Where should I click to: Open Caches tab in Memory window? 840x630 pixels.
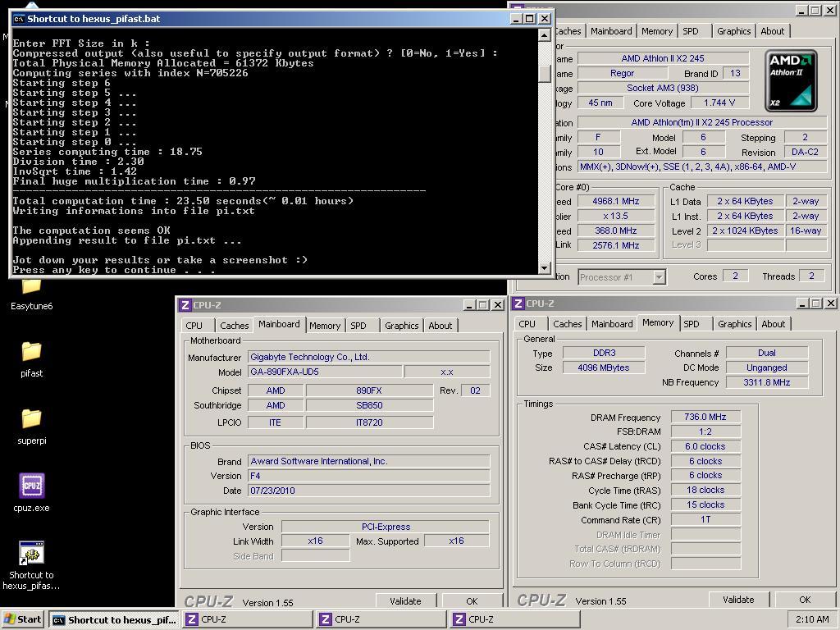(567, 323)
